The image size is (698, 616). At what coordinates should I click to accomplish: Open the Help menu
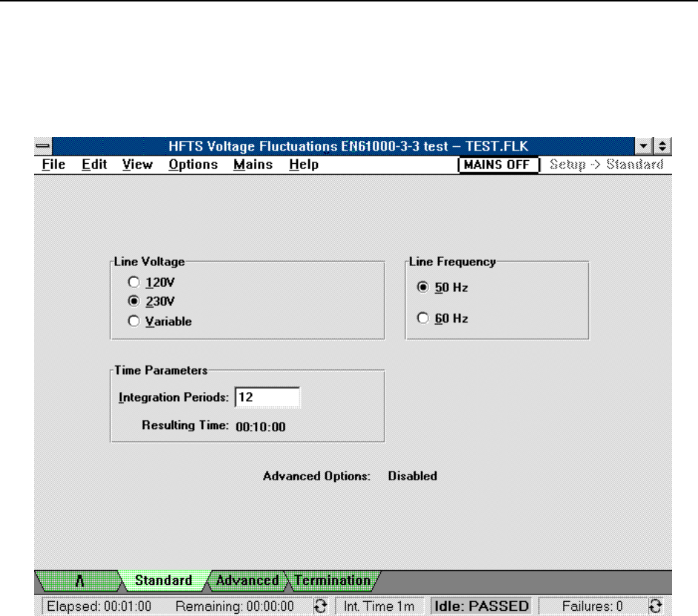[304, 165]
